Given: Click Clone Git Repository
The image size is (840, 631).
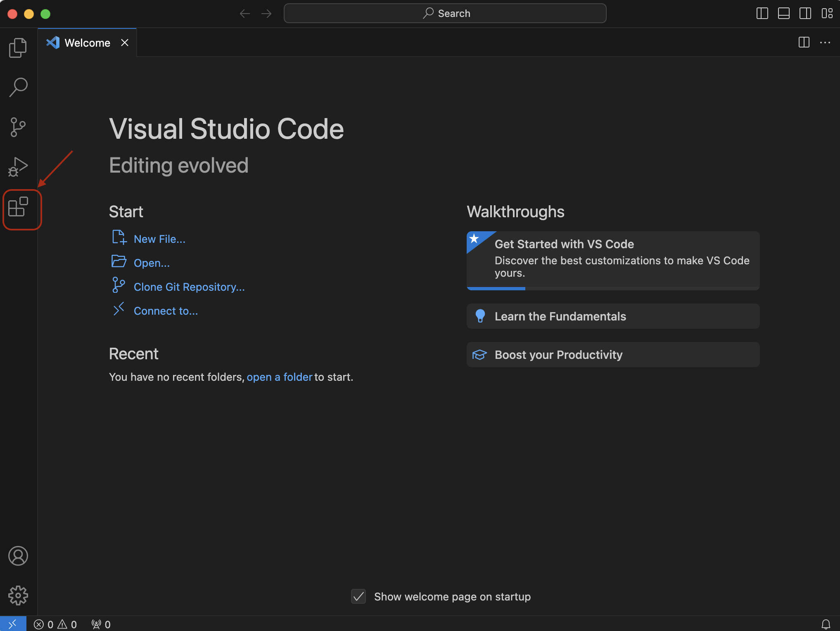Looking at the screenshot, I should pos(189,287).
